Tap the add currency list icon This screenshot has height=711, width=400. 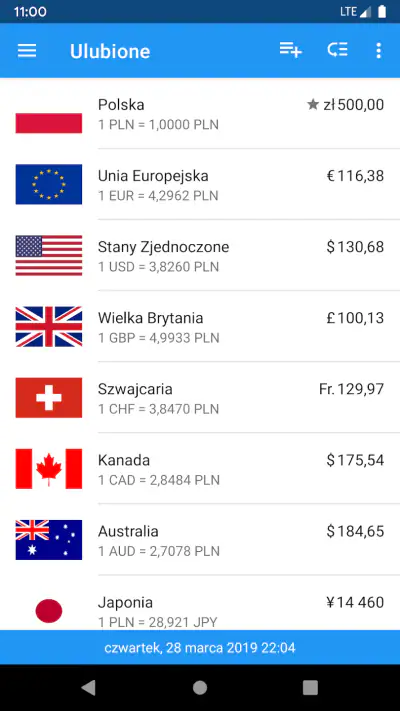pyautogui.click(x=291, y=50)
